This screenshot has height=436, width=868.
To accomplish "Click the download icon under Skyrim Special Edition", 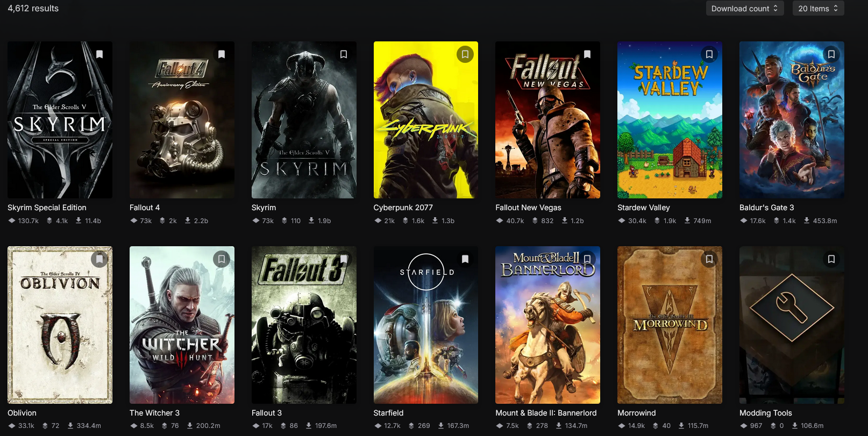I will click(79, 220).
